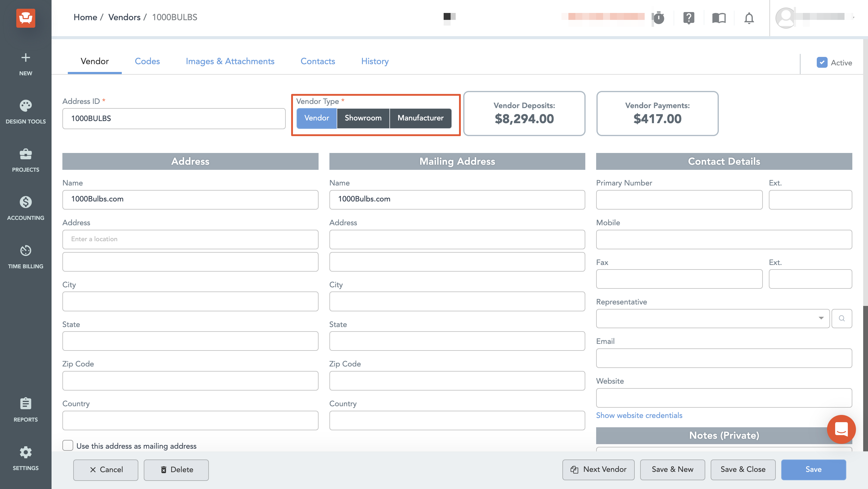868x489 pixels.
Task: Click the Website input field
Action: click(x=724, y=398)
